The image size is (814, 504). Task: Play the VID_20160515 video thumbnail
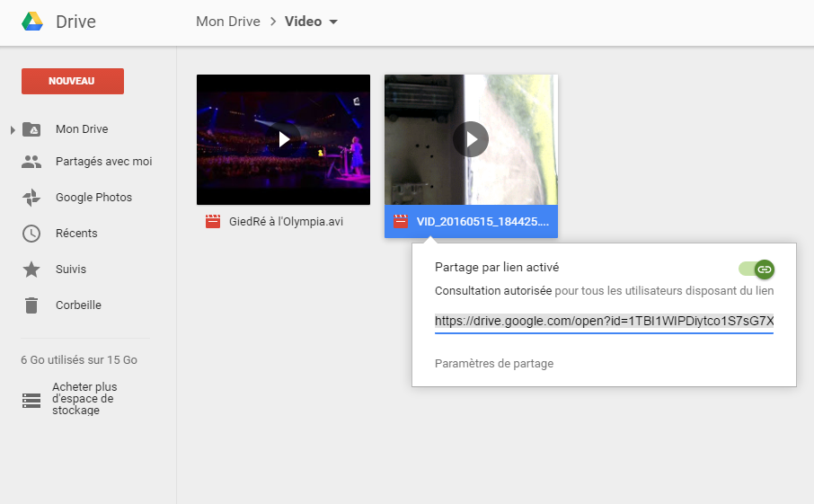[471, 139]
